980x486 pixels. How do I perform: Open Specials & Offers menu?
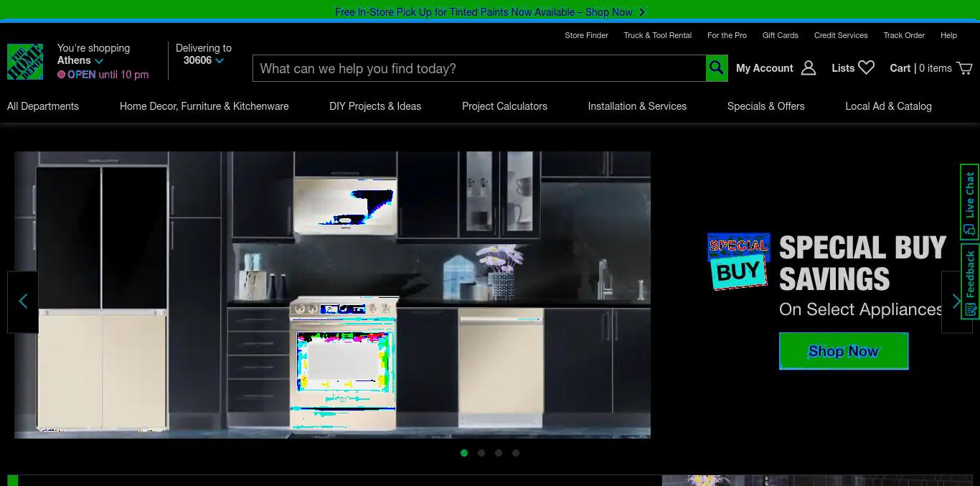766,106
